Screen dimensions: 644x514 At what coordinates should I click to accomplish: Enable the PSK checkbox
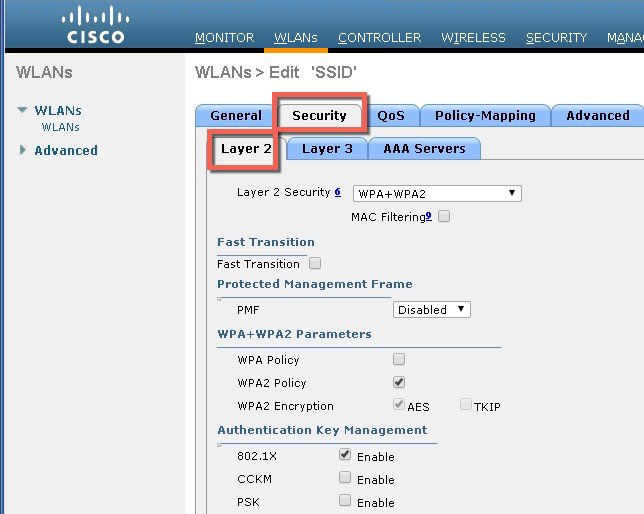345,501
